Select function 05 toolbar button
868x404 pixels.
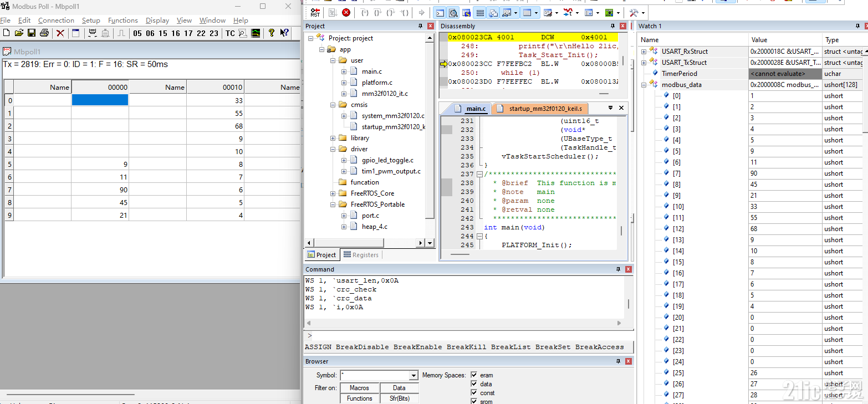tap(137, 33)
